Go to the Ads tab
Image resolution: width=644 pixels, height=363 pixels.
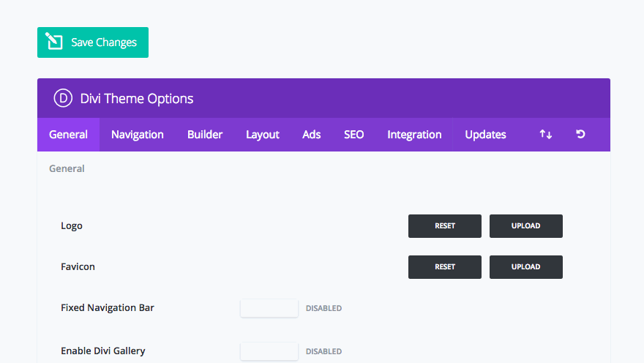click(312, 135)
